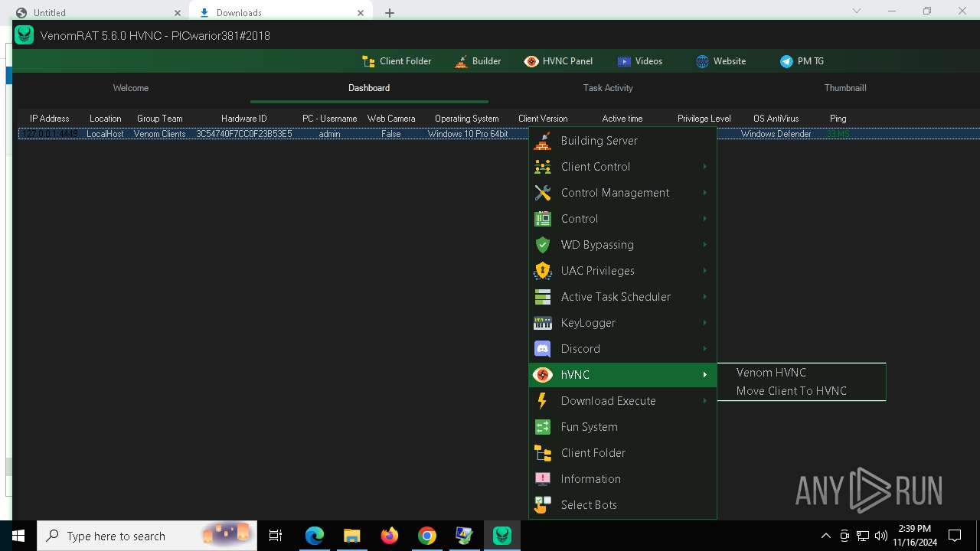Launch Firefox from the taskbar
980x551 pixels.
click(390, 536)
